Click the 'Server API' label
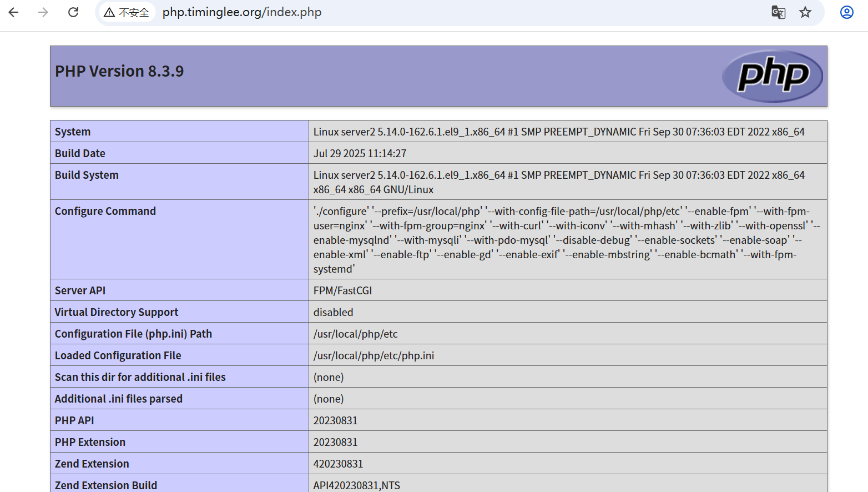 click(x=80, y=290)
